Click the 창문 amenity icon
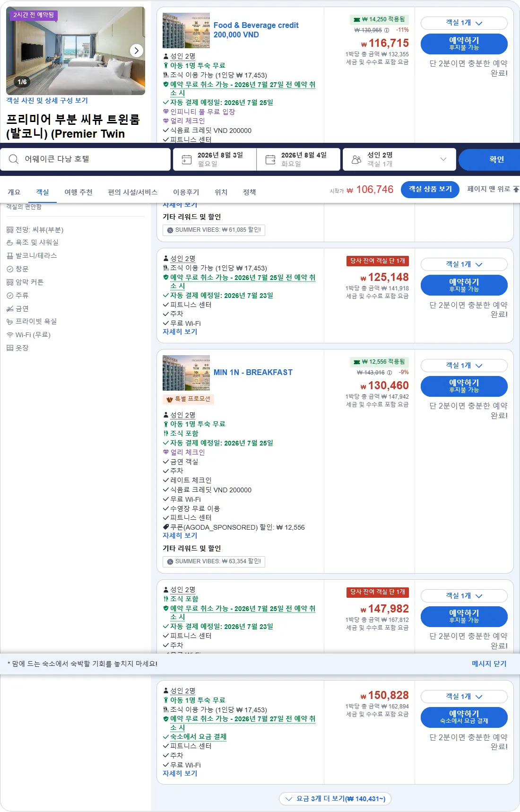The image size is (520, 812). (10, 269)
